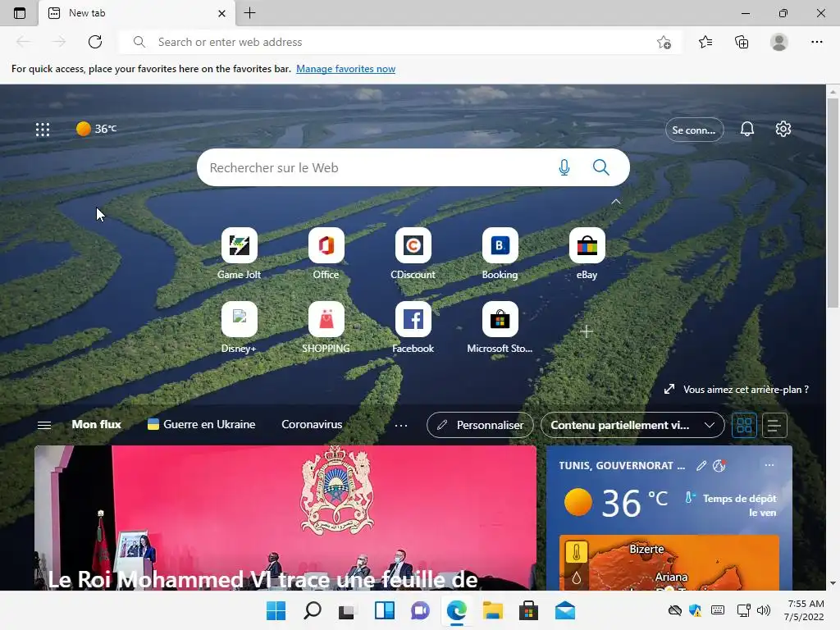Collapse quick links with chevron up
The width and height of the screenshot is (840, 630).
616,202
